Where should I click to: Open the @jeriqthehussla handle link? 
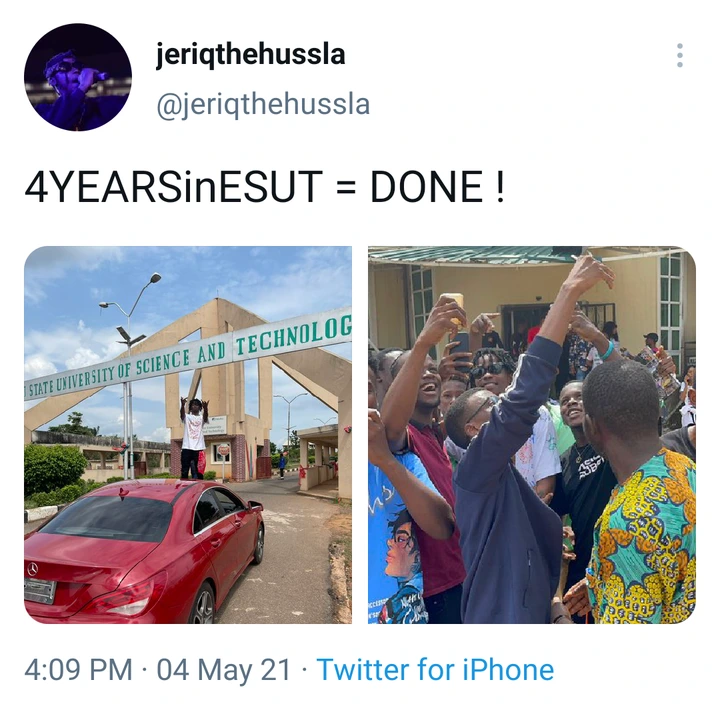[263, 105]
